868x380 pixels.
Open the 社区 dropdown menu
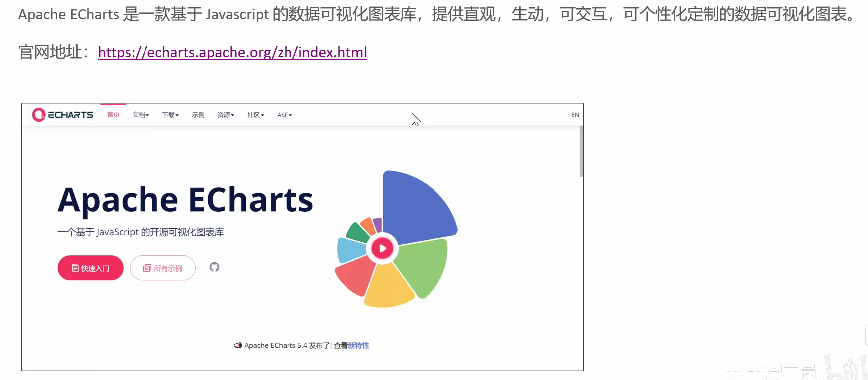(x=255, y=115)
